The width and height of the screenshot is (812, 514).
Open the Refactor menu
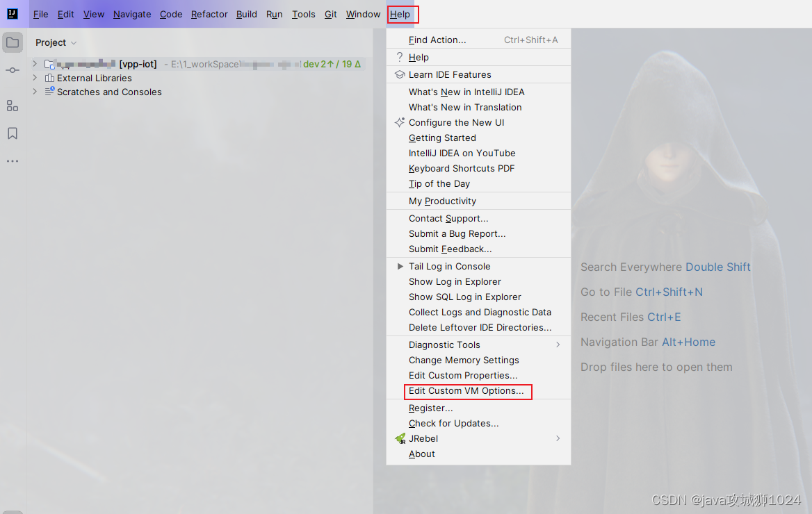[209, 15]
